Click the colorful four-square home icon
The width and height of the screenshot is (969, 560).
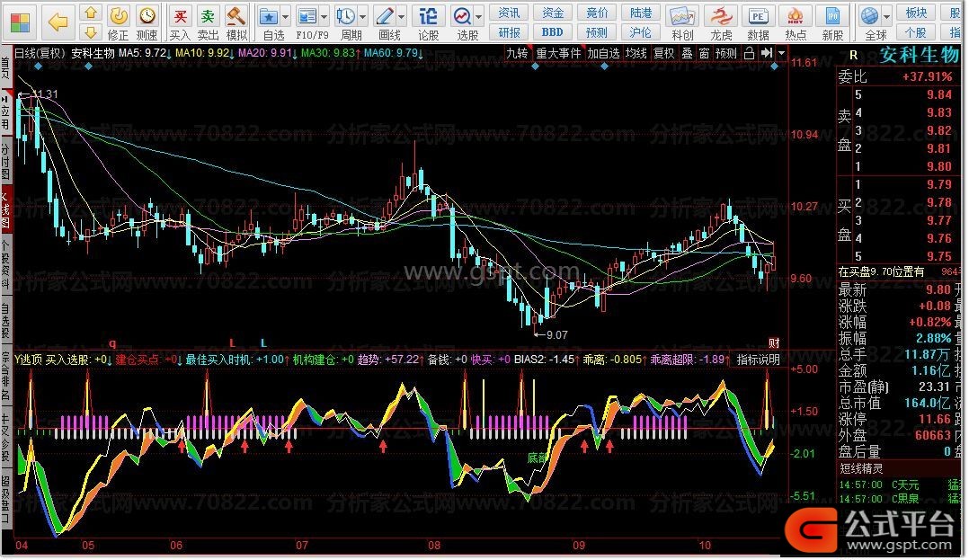[20, 22]
